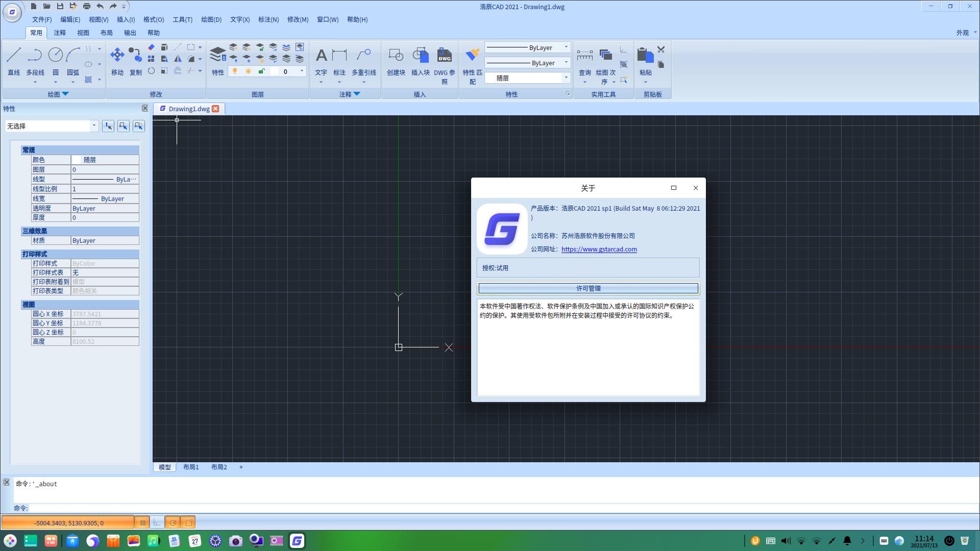Toggle object snap in status bar
This screenshot has width=980, height=551.
[x=188, y=522]
